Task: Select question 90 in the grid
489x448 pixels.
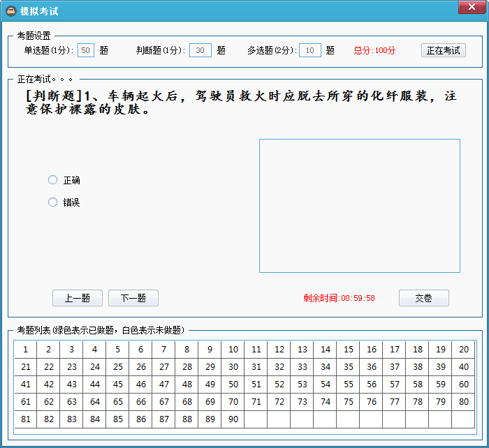Action: coord(233,419)
